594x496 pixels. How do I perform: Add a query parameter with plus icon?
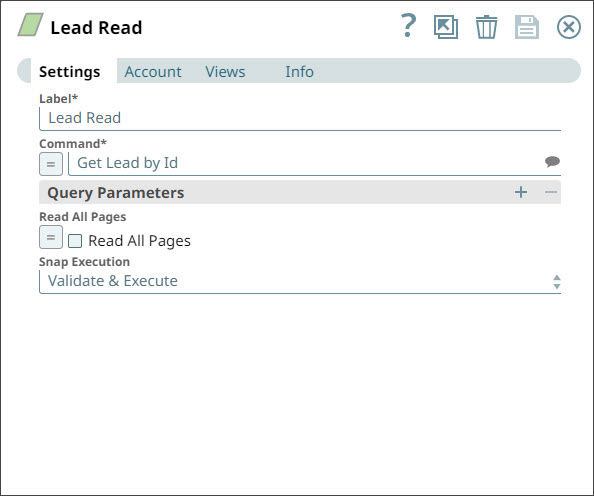[x=521, y=192]
